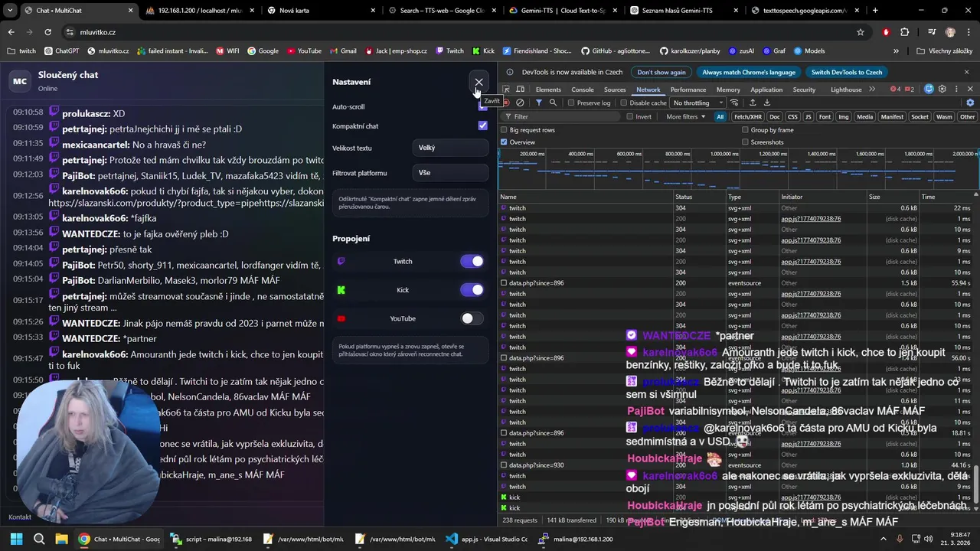Sort network table by Status column
Screen dimensions: 980x551
pos(698,197)
